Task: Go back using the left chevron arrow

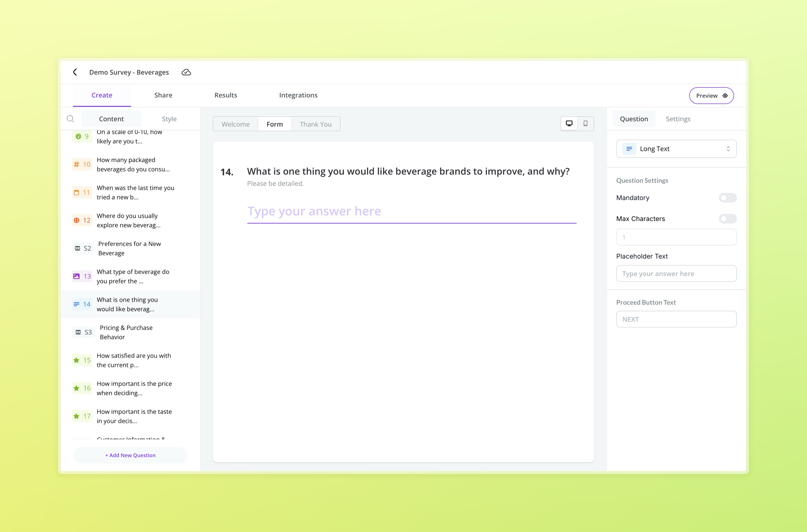Action: (75, 72)
